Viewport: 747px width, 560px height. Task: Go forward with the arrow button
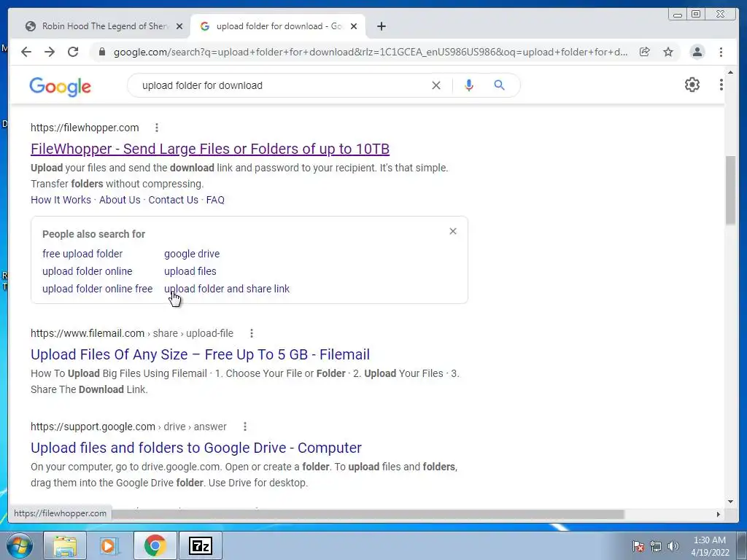tap(50, 52)
